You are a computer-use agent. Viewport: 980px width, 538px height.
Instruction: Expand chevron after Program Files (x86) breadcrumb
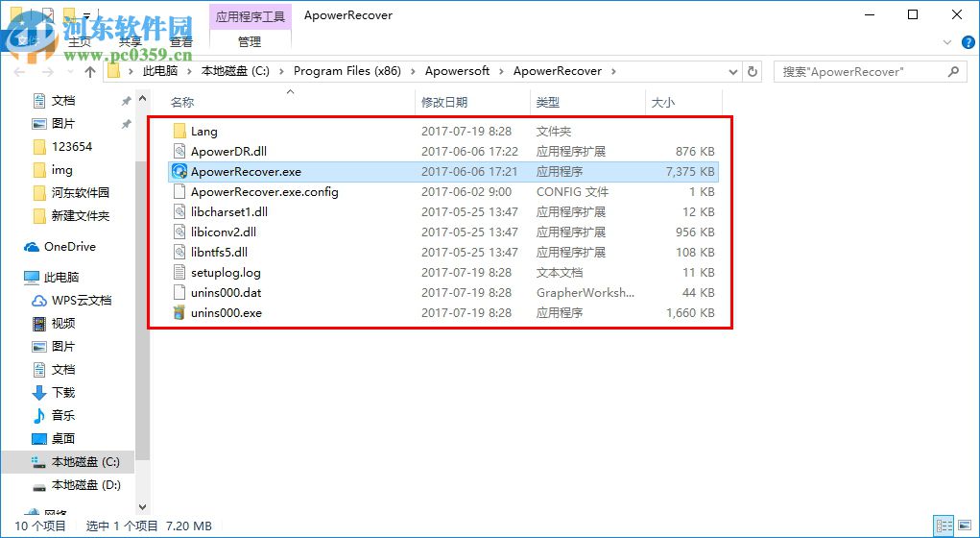coord(413,71)
